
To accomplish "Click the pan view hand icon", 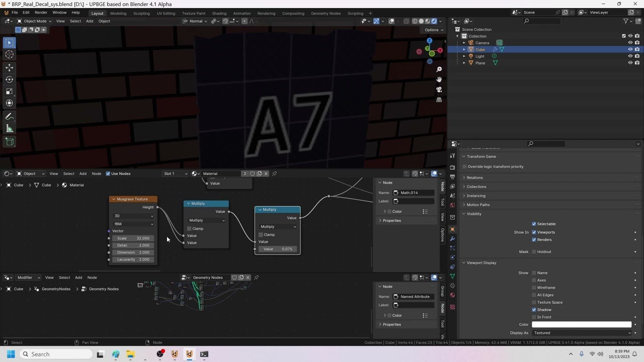I will [439, 79].
